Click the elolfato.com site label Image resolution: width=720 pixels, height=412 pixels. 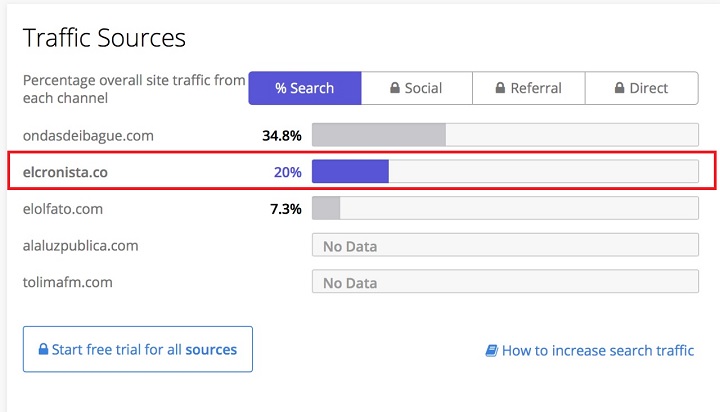[63, 209]
